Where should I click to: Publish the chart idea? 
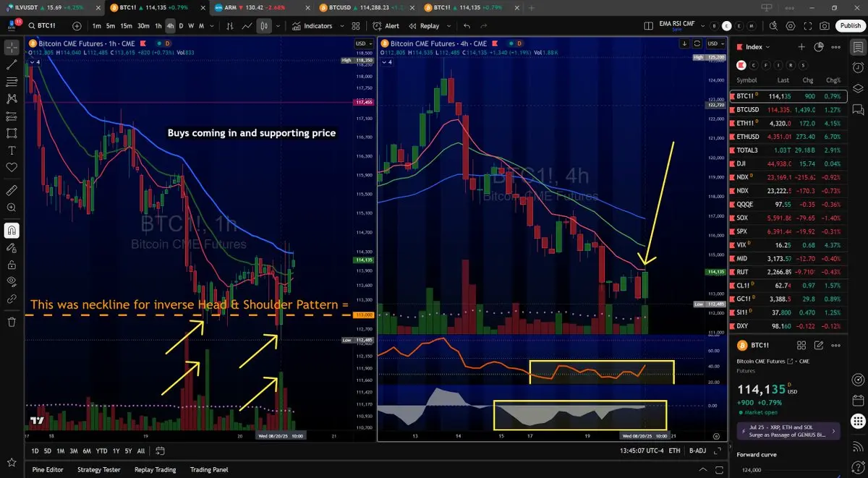850,25
